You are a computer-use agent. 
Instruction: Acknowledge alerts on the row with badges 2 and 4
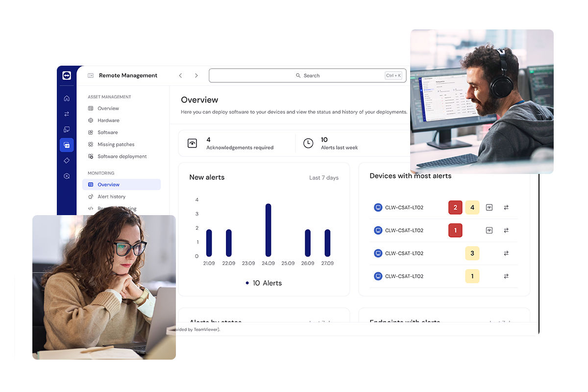(x=489, y=207)
